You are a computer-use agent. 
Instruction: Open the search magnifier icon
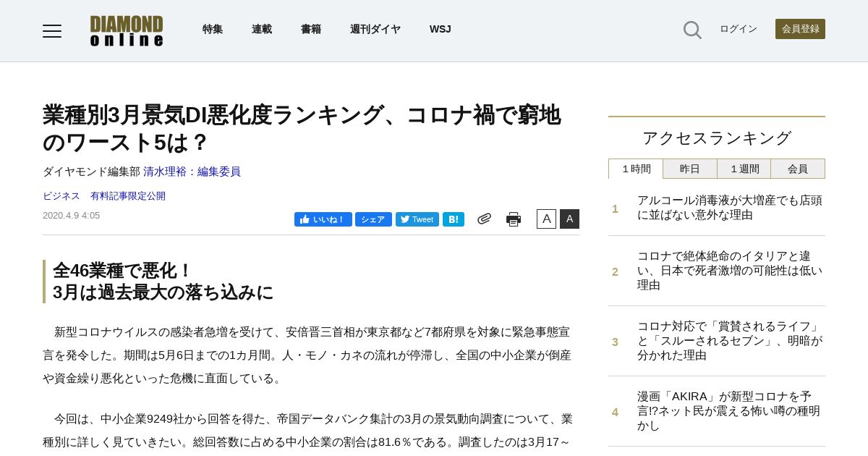[692, 30]
